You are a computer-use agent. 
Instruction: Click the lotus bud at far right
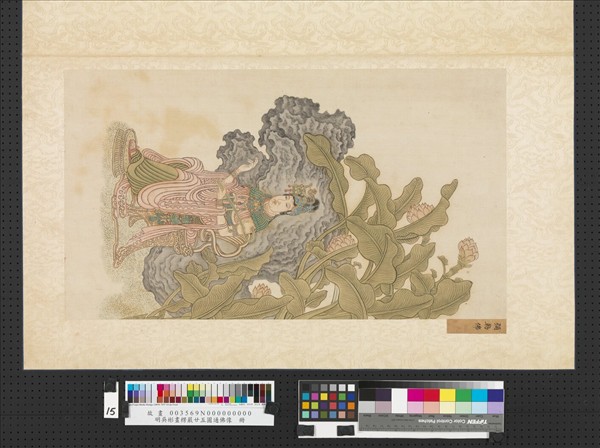coord(467,248)
